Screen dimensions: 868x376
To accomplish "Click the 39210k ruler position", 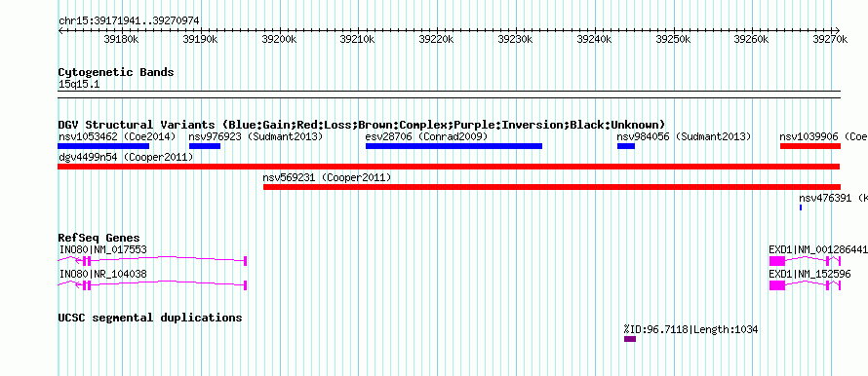I will [x=358, y=39].
